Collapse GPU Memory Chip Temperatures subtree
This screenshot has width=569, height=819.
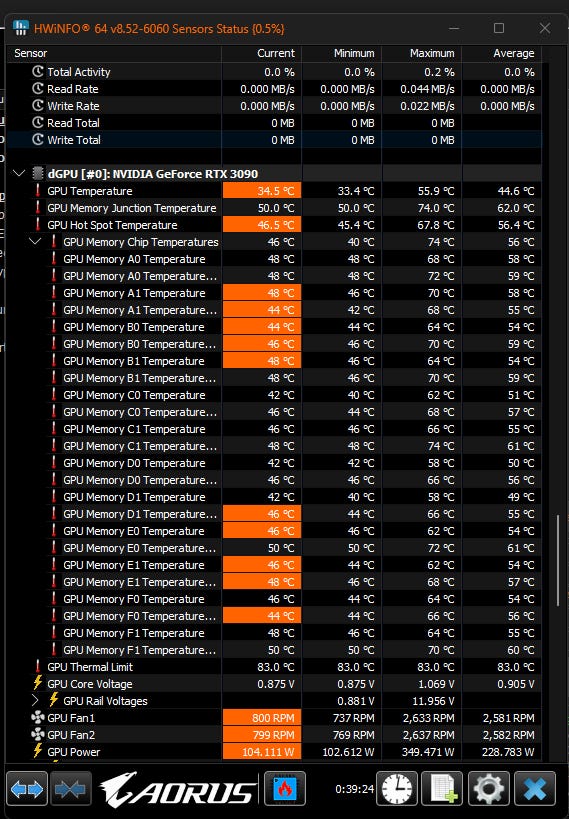tap(35, 241)
